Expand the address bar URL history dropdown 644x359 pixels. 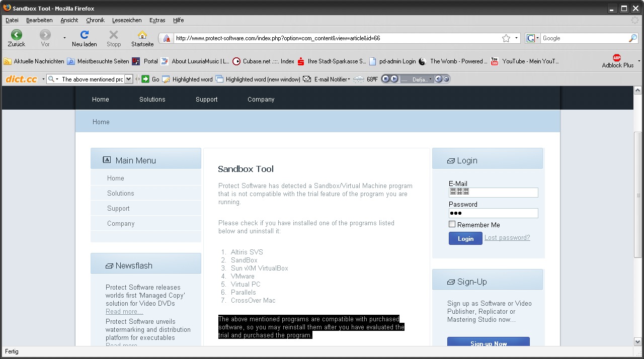tap(516, 38)
